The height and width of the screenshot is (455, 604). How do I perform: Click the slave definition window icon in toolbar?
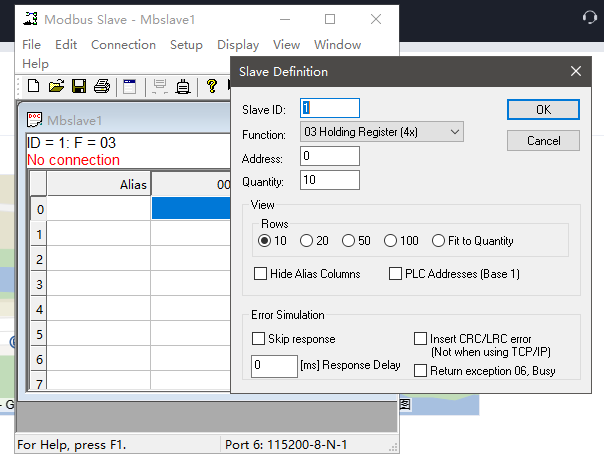click(x=129, y=87)
